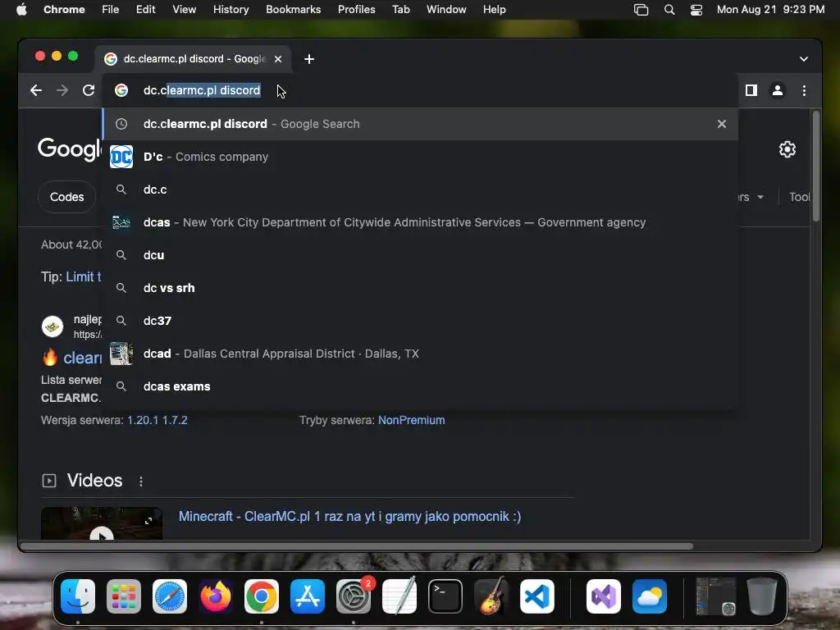This screenshot has width=840, height=630.
Task: Launch GarageBand from the Dock
Action: click(491, 596)
